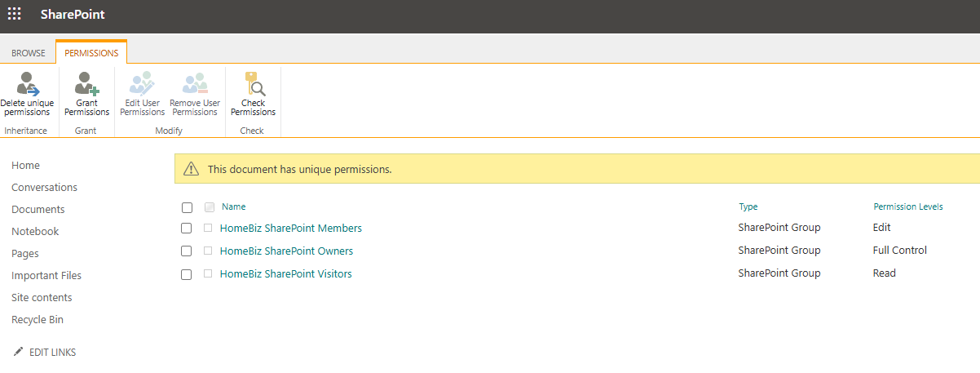980x373 pixels.
Task: Click the Type column header
Action: [748, 207]
